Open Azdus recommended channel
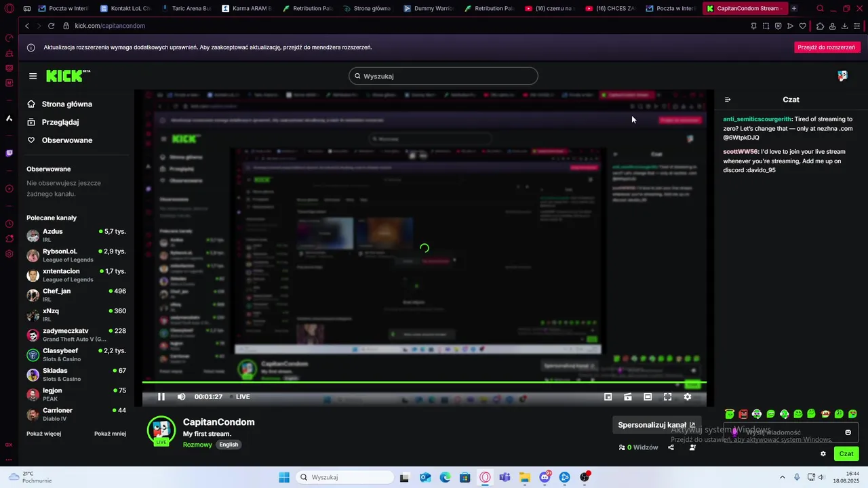This screenshot has width=868, height=488. pos(76,235)
